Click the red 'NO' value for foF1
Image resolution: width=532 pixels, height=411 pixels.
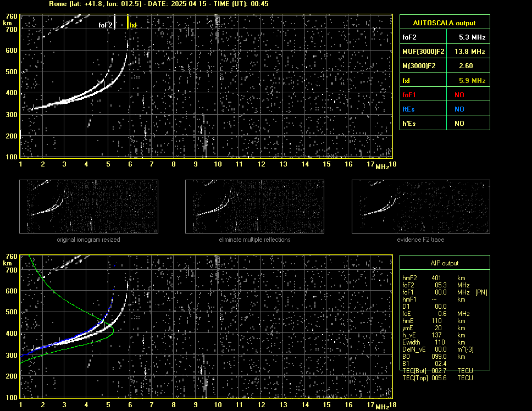[x=459, y=95]
